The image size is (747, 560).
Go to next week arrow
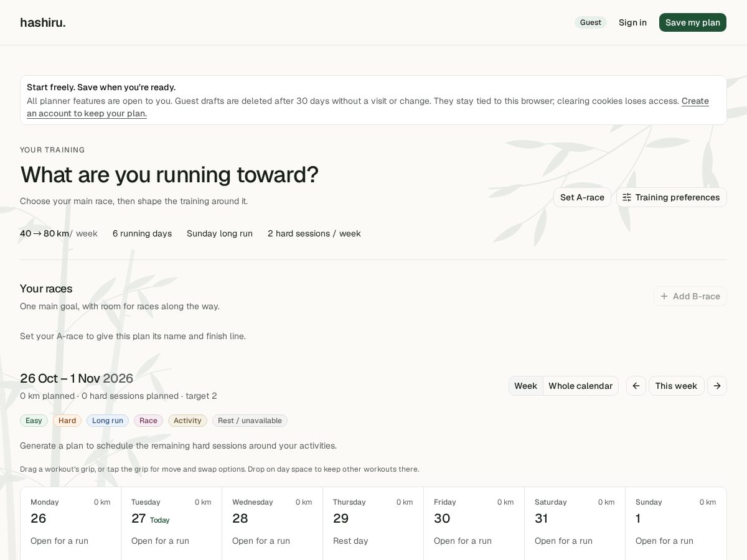coord(717,386)
